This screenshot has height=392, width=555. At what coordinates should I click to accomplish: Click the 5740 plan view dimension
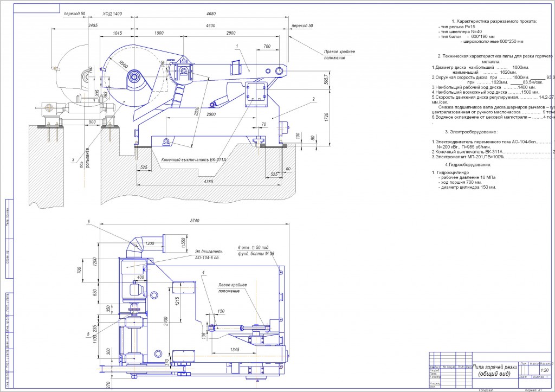195,221
